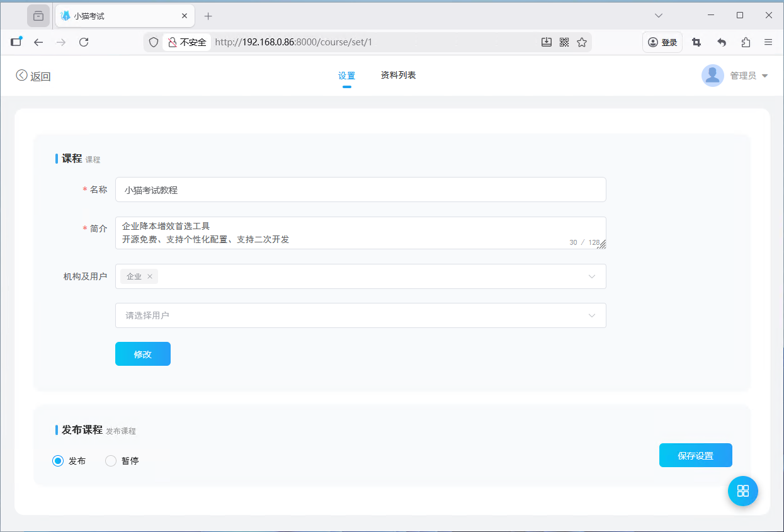784x532 pixels.
Task: Click the 登录 account button
Action: (x=662, y=42)
